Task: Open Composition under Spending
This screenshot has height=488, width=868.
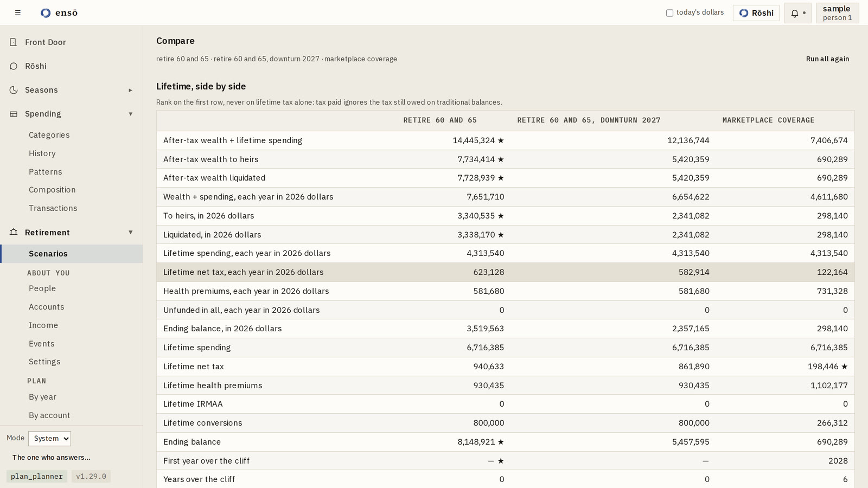Action: pyautogui.click(x=52, y=190)
